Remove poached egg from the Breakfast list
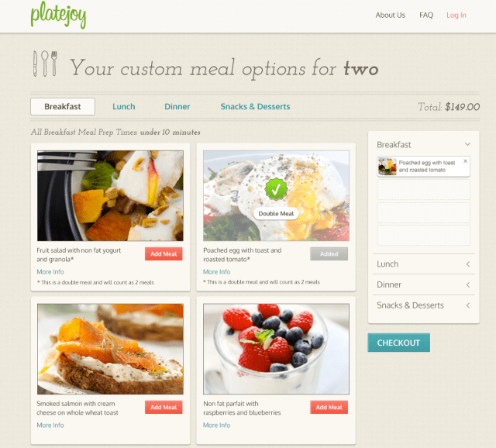 click(465, 161)
